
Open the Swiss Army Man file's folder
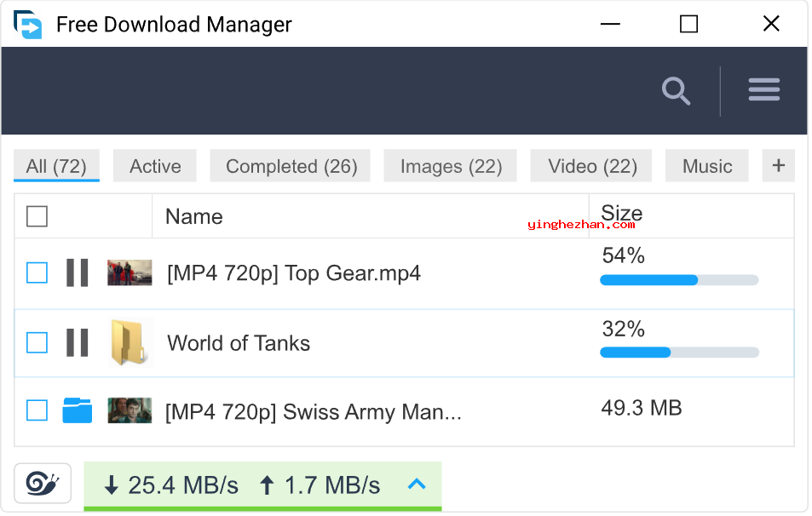78,410
